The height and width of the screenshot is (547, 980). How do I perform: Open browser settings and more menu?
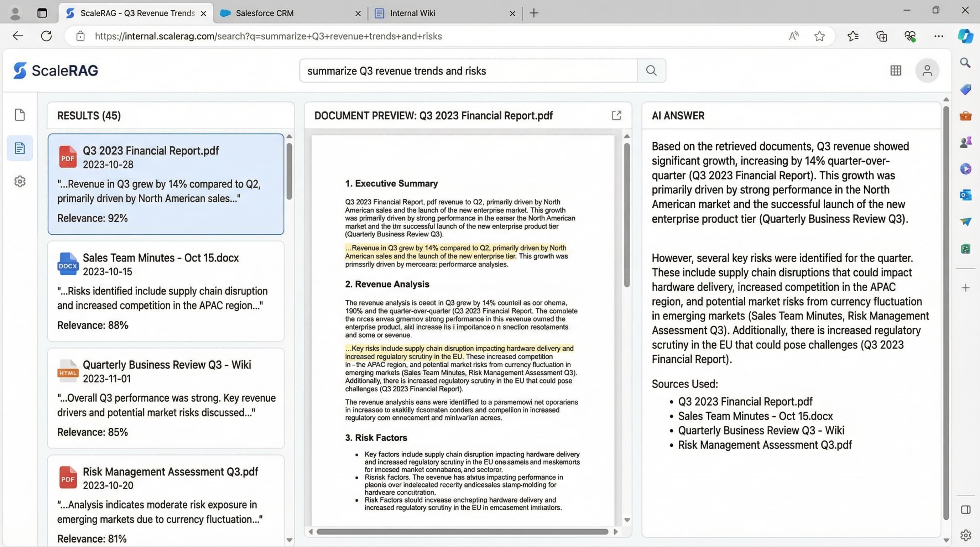tap(939, 36)
